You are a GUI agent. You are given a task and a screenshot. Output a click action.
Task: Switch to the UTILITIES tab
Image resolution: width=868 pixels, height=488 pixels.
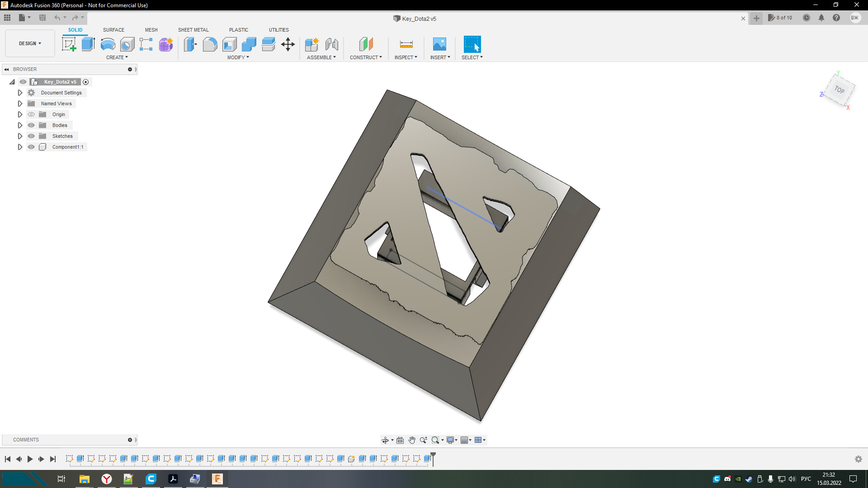click(279, 30)
